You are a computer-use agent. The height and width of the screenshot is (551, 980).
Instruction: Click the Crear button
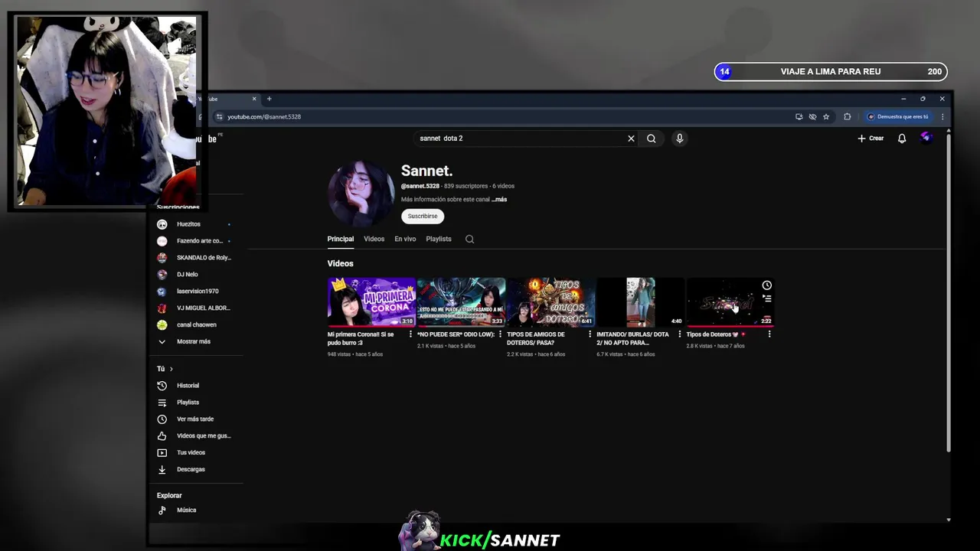(871, 139)
